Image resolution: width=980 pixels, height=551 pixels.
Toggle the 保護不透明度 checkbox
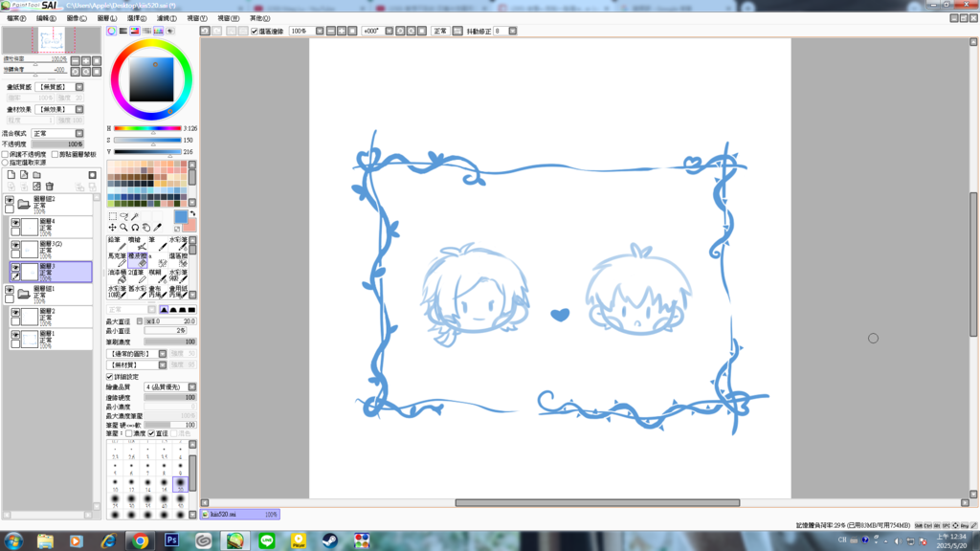point(5,154)
